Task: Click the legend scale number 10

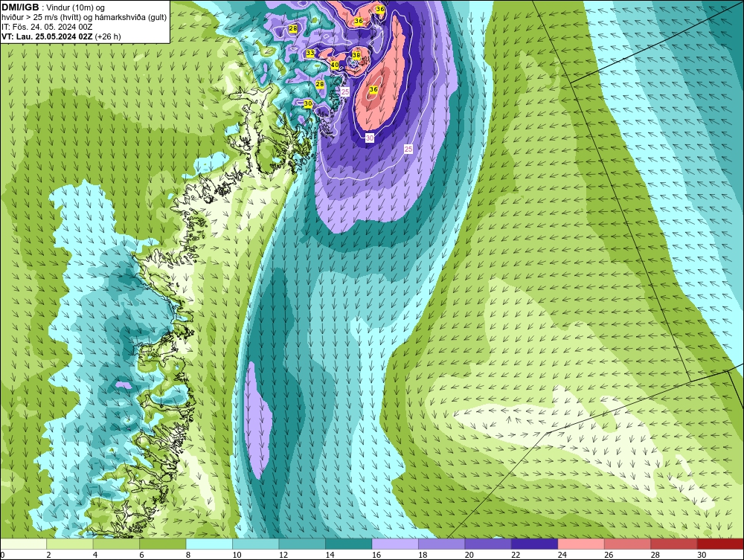Action: coord(237,555)
